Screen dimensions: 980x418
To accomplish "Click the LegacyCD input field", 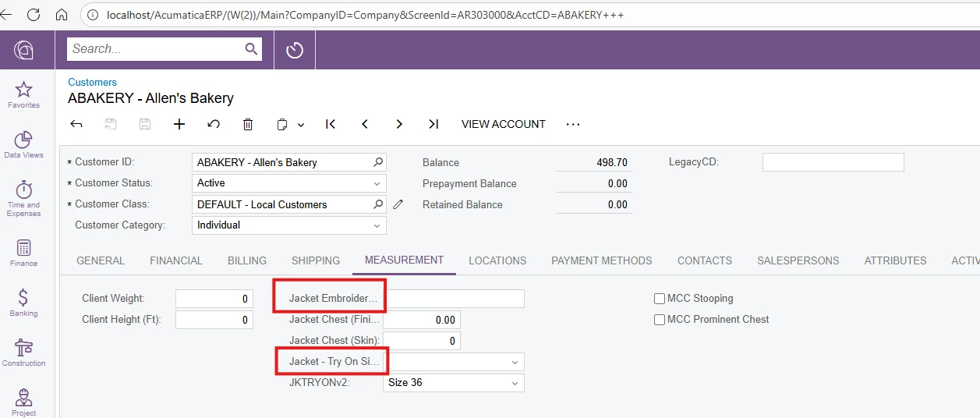I will [x=833, y=162].
